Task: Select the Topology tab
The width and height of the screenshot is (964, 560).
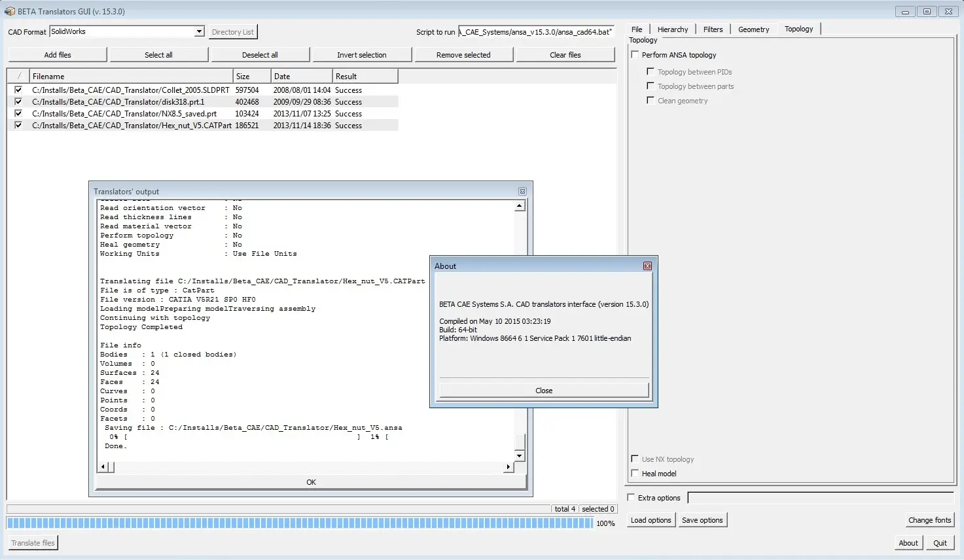Action: pos(799,29)
